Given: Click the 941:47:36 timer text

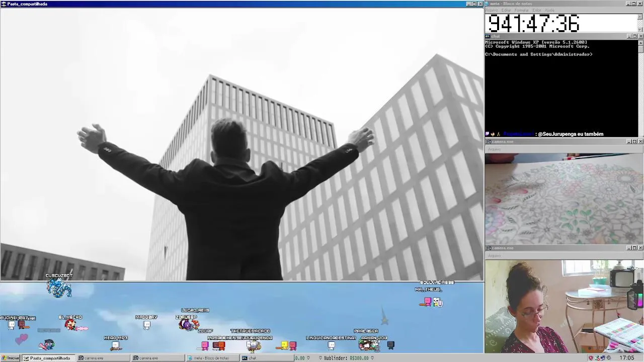Looking at the screenshot, I should coord(534,24).
